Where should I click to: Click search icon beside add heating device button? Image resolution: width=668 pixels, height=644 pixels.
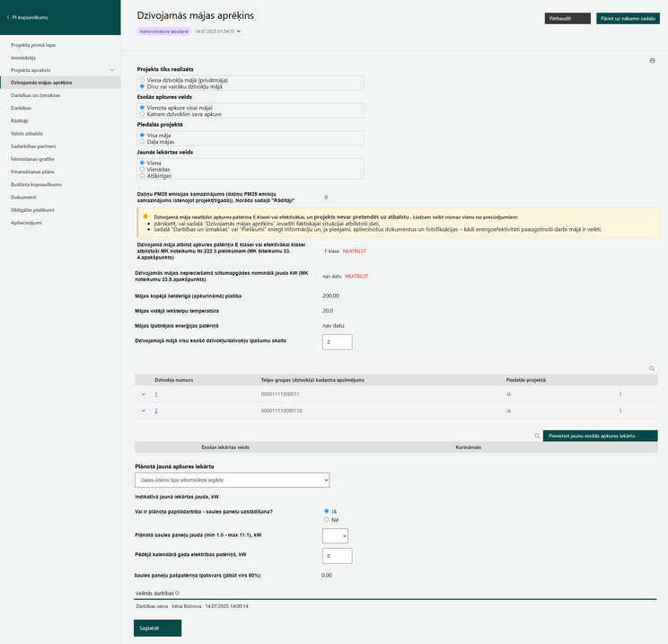(x=537, y=436)
